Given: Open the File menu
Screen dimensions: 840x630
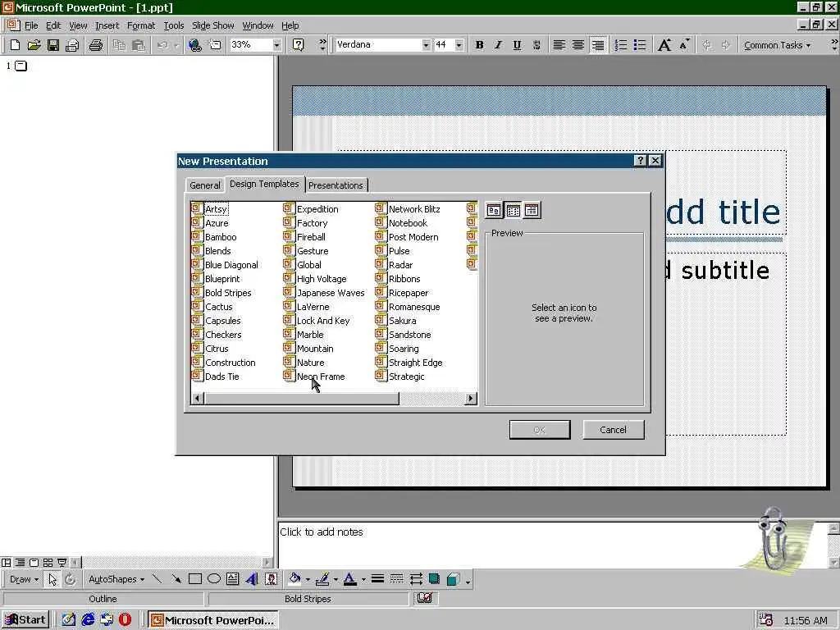Looking at the screenshot, I should 31,25.
